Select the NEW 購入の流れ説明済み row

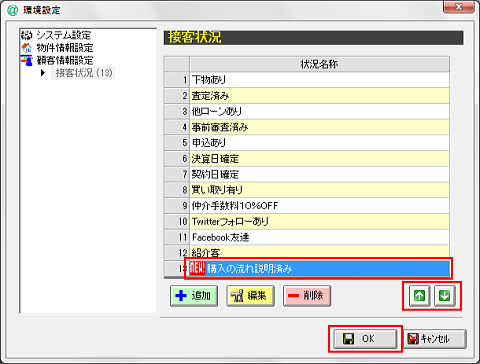[x=319, y=268]
